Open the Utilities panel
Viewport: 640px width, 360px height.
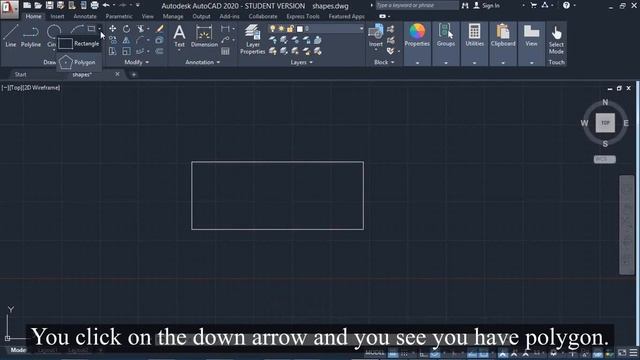point(474,35)
